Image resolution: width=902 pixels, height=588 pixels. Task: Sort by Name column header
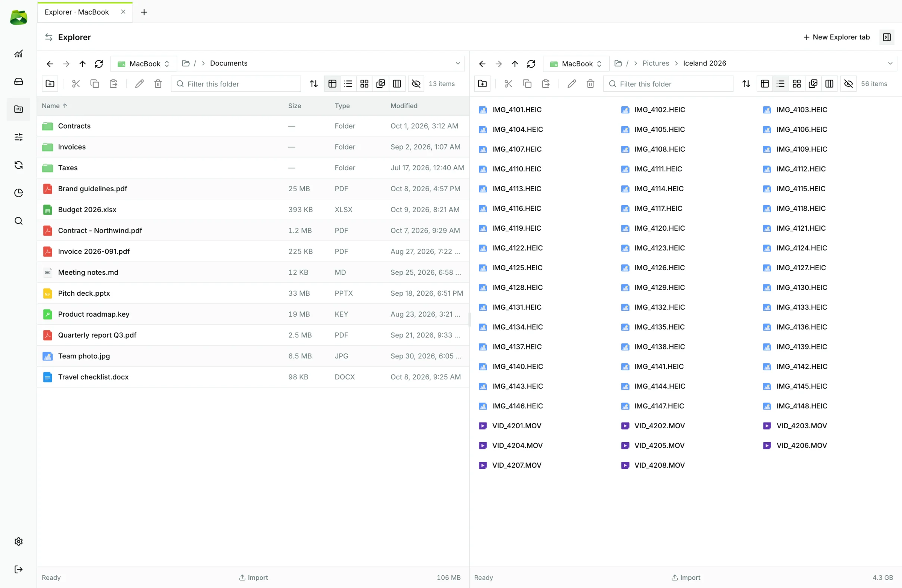[x=54, y=106]
